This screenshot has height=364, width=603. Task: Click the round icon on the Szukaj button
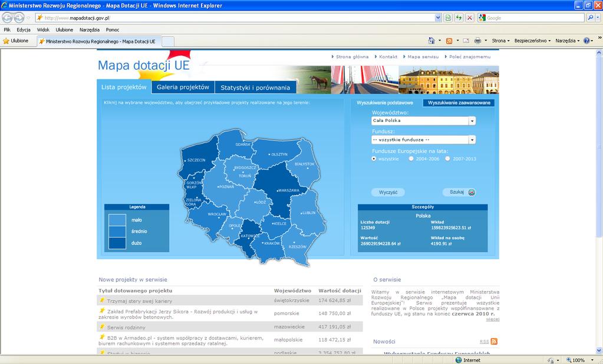click(472, 192)
